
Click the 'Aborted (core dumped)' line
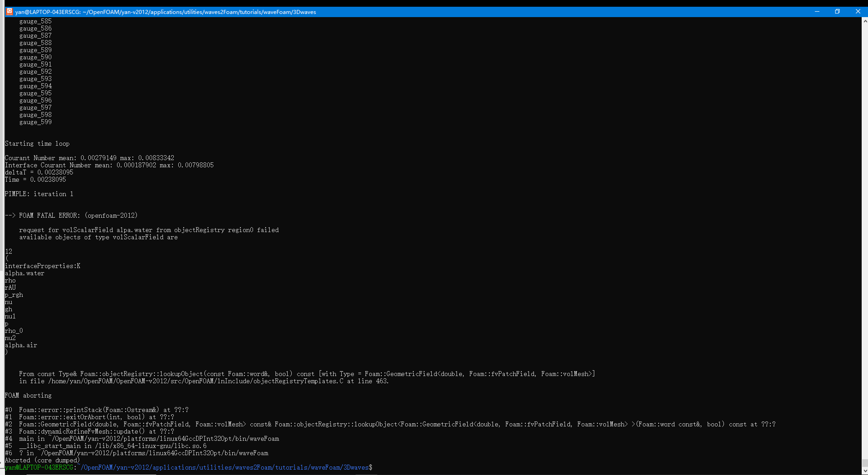42,460
